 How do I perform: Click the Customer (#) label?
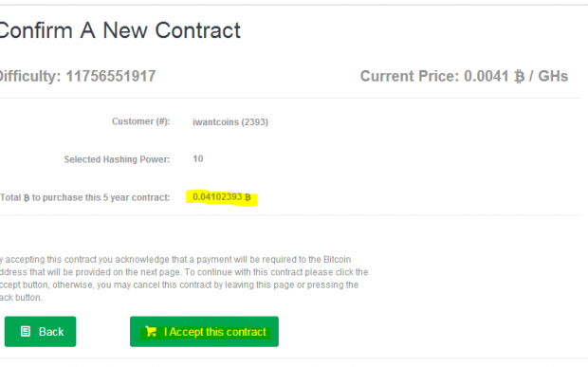point(140,121)
